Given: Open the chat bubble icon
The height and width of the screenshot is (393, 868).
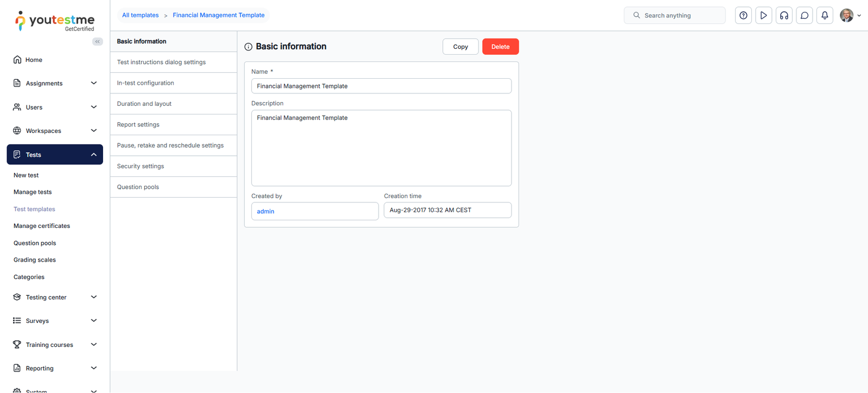Looking at the screenshot, I should click(805, 16).
